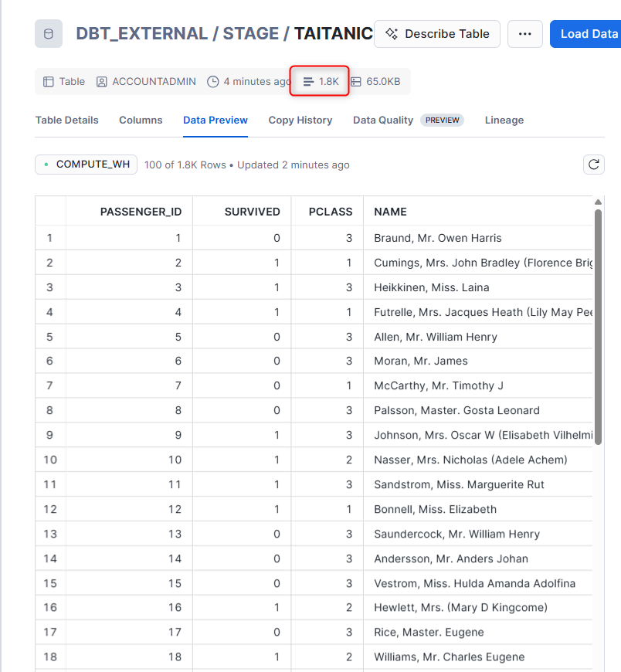Viewport: 621px width, 672px height.
Task: Open the Columns tab
Action: pos(141,120)
